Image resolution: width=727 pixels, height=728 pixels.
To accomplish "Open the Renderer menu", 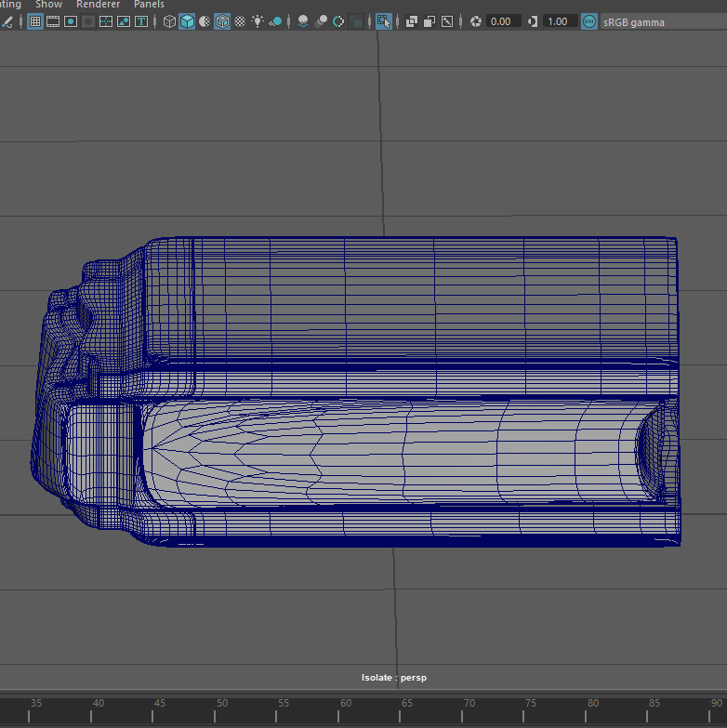I will tap(98, 5).
